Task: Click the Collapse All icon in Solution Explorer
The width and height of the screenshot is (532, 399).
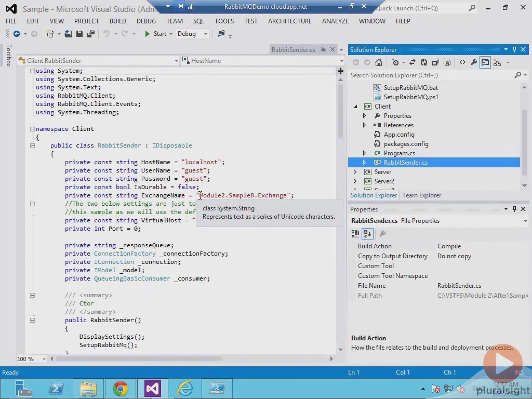Action: point(435,62)
